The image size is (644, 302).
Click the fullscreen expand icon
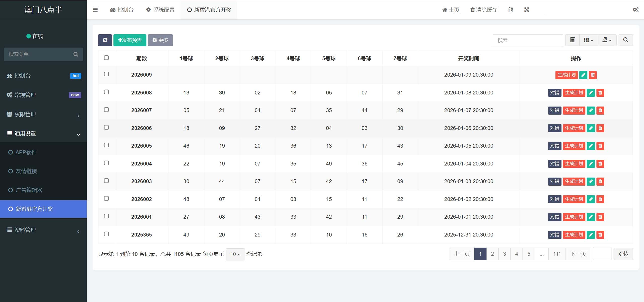coord(527,10)
